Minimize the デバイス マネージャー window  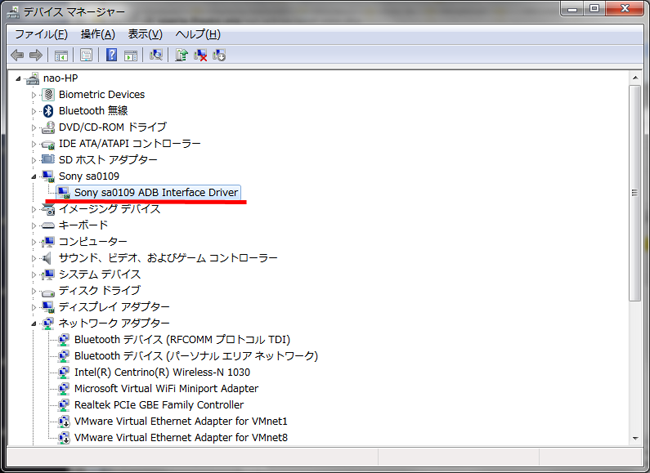(x=572, y=8)
